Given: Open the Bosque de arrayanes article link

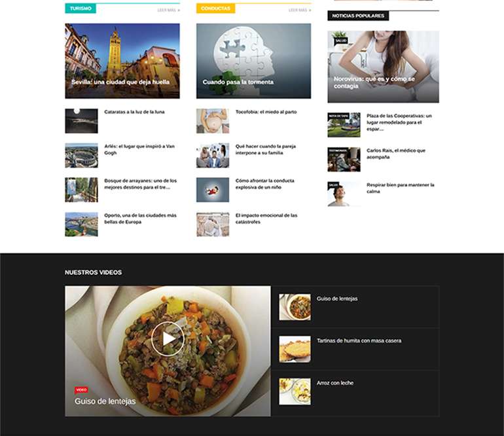Looking at the screenshot, I should coord(140,183).
